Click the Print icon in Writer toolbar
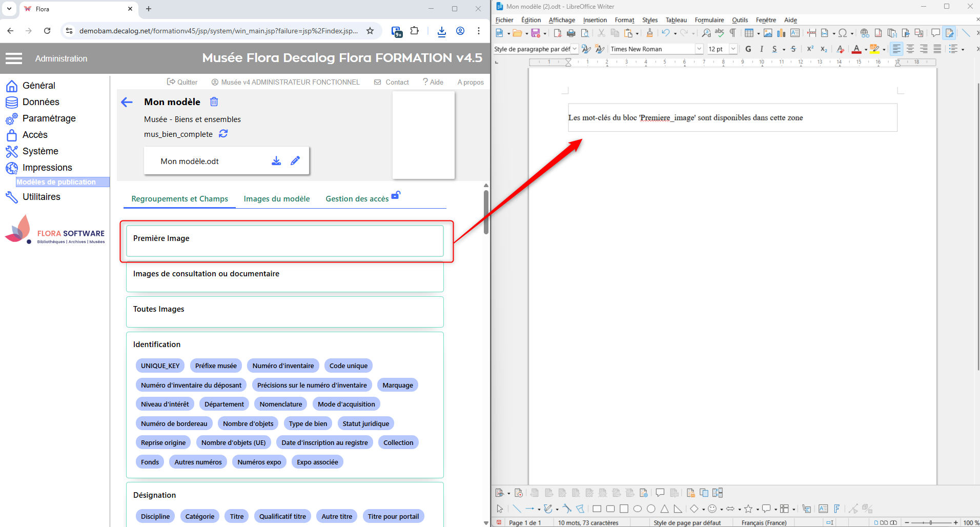 (571, 33)
